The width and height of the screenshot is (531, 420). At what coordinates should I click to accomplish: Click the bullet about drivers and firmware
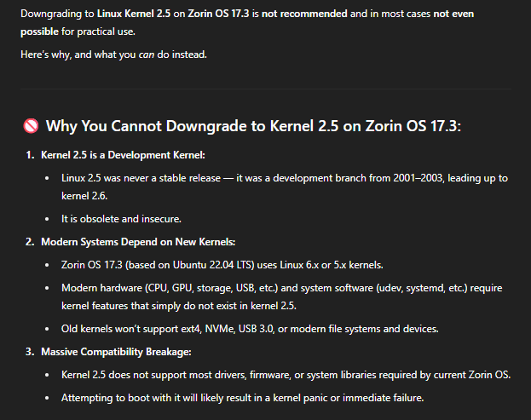coord(286,375)
